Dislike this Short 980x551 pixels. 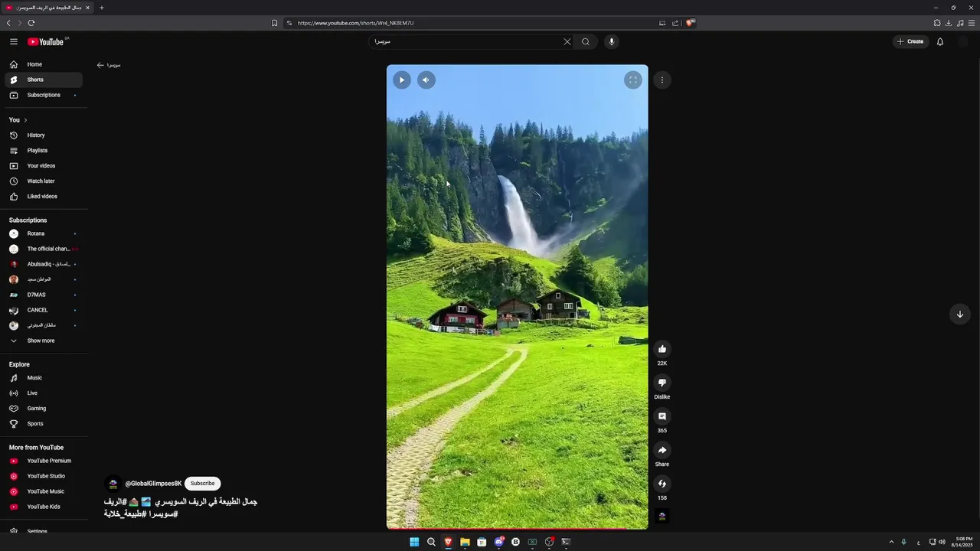(662, 383)
